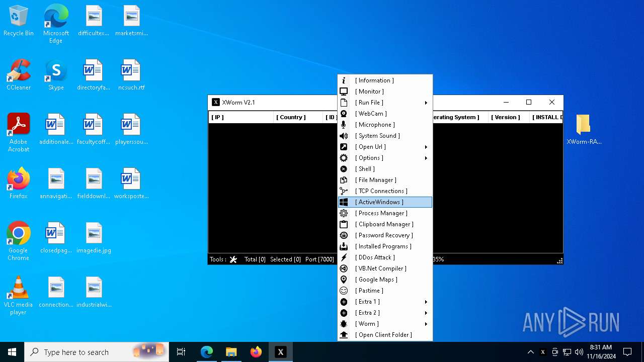Select the Google Chrome desktop shortcut
644x362 pixels.
coord(19,241)
